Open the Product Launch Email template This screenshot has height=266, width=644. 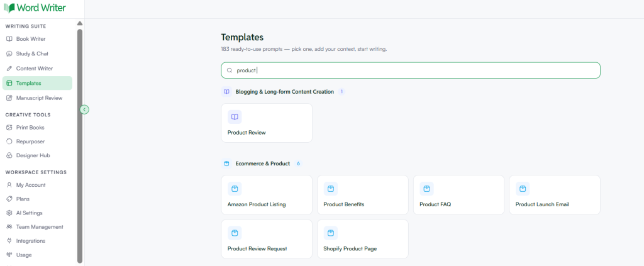(555, 195)
